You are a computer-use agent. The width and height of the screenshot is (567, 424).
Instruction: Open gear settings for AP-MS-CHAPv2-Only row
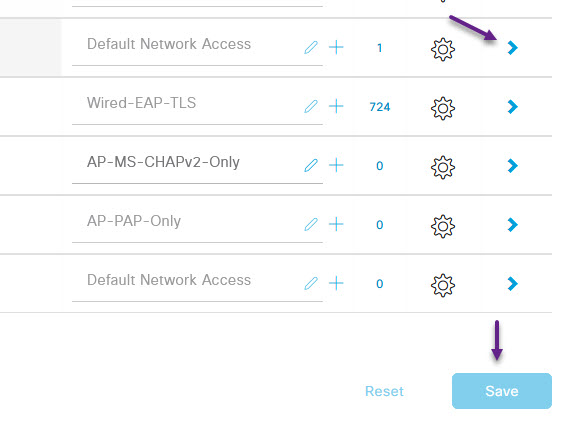443,167
